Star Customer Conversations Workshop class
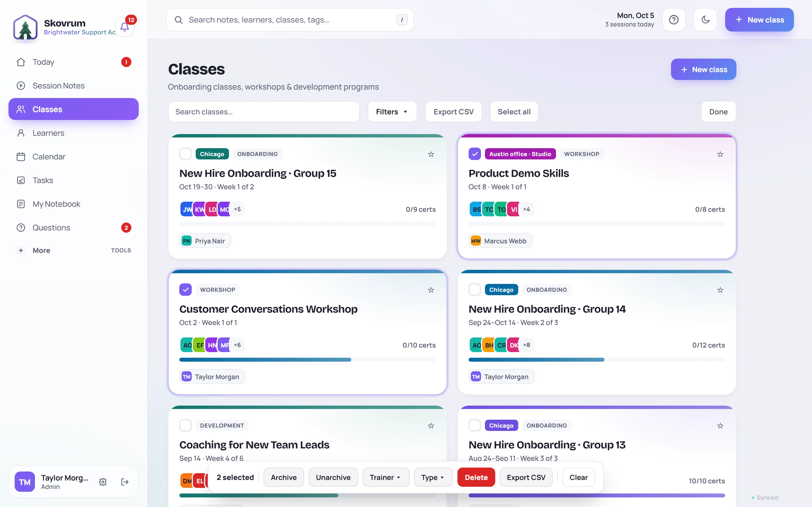Viewport: 812px width, 507px height. (431, 290)
